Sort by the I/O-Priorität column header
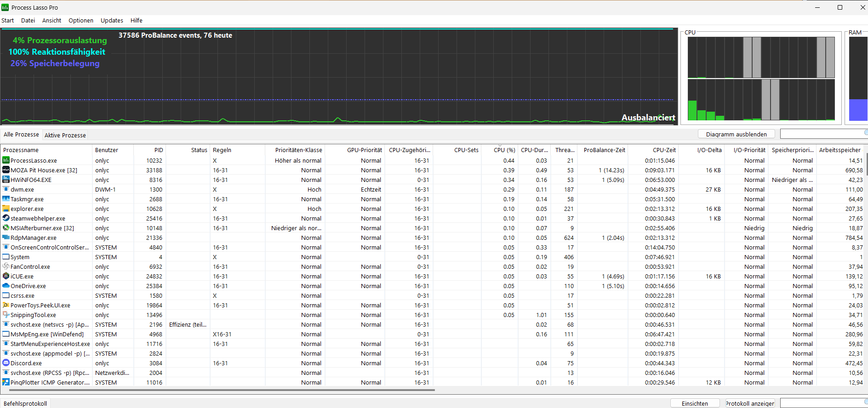Viewport: 868px width, 408px height. click(x=747, y=150)
